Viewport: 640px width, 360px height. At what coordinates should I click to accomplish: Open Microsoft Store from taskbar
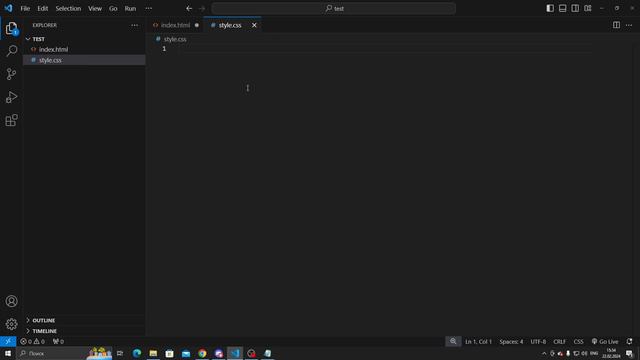(x=169, y=353)
